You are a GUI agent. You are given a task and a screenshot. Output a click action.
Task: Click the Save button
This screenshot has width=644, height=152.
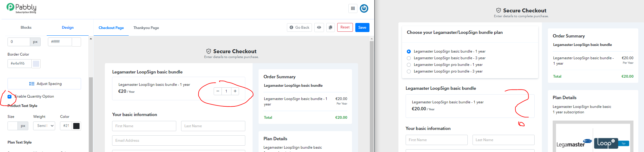coord(362,27)
